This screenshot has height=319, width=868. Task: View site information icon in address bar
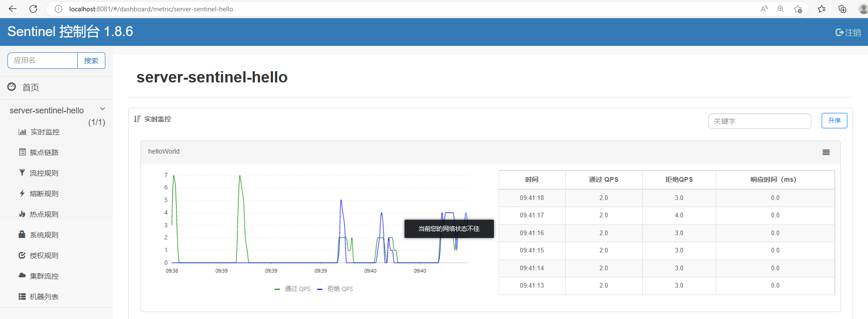pos(59,9)
